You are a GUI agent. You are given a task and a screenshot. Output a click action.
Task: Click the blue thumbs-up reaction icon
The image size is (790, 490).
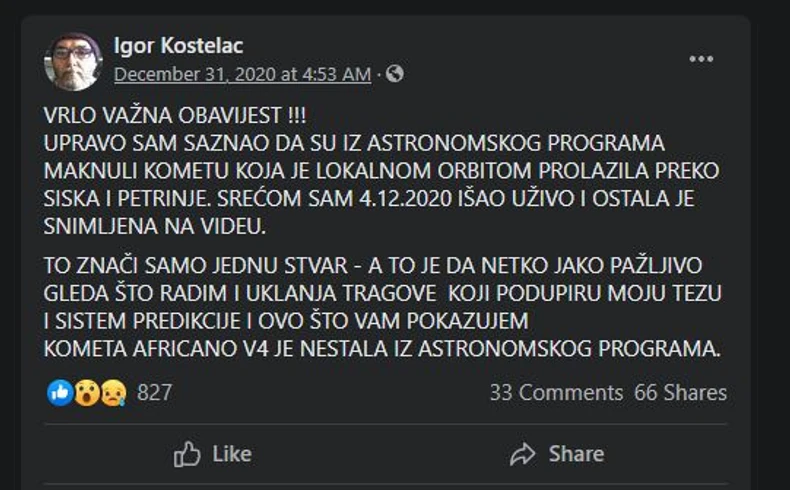point(59,392)
